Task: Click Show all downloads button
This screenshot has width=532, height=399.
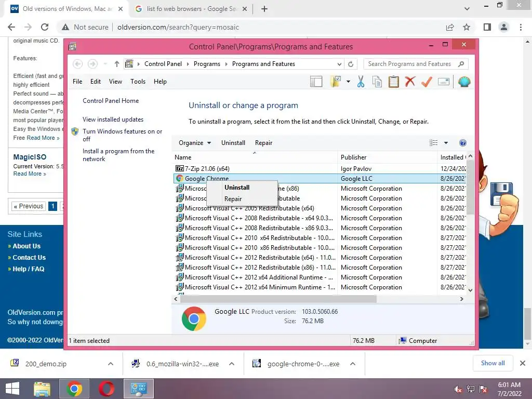Action: pos(493,363)
